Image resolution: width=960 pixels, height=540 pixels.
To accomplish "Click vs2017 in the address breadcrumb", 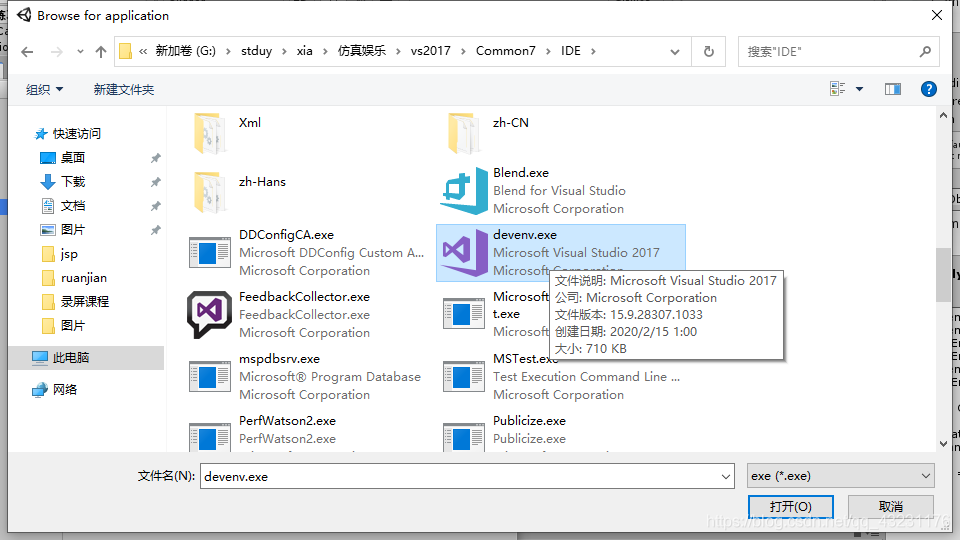I will [430, 51].
